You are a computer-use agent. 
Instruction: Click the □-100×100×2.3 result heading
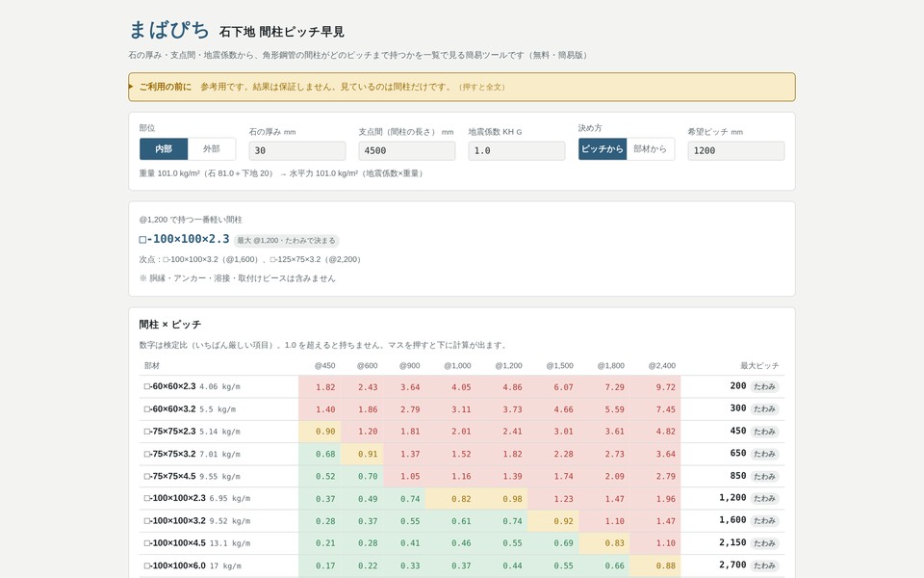pos(184,239)
